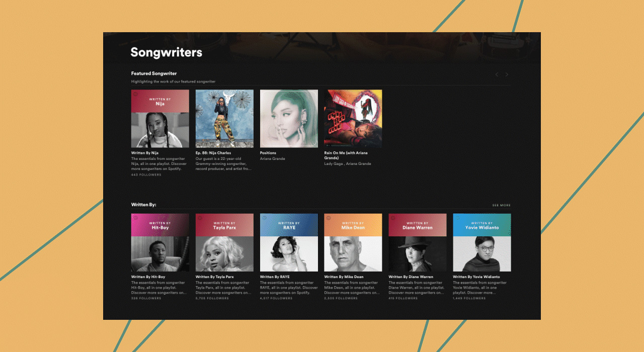Click '326 FOLLOWERS' under Hit-Boy

pos(146,298)
